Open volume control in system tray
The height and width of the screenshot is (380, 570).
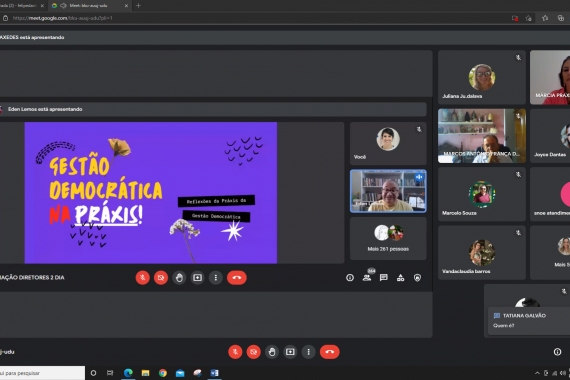[562, 373]
